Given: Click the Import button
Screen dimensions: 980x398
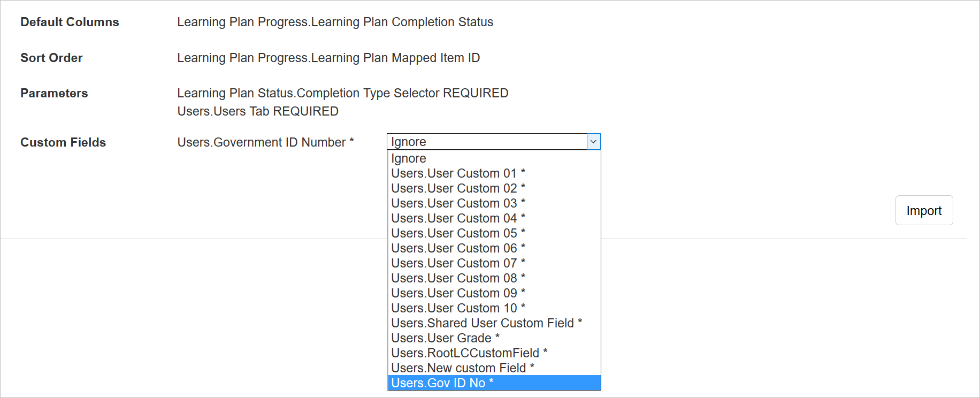Looking at the screenshot, I should (x=924, y=211).
